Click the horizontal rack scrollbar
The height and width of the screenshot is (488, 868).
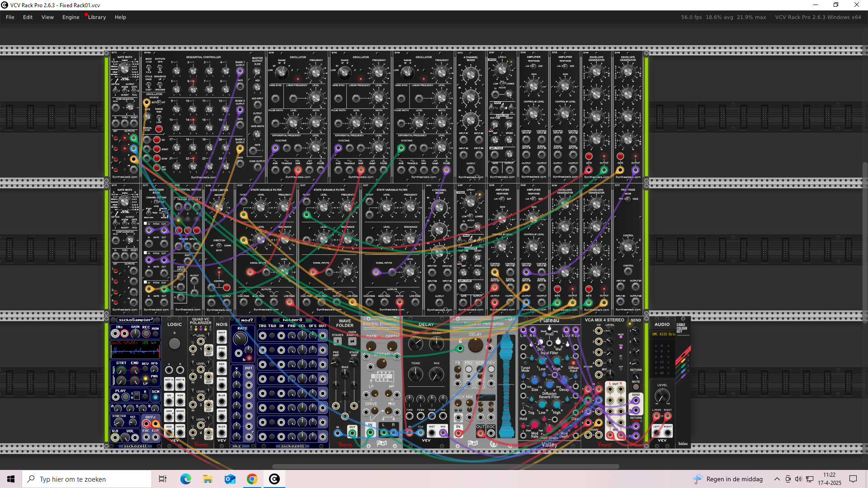click(445, 466)
